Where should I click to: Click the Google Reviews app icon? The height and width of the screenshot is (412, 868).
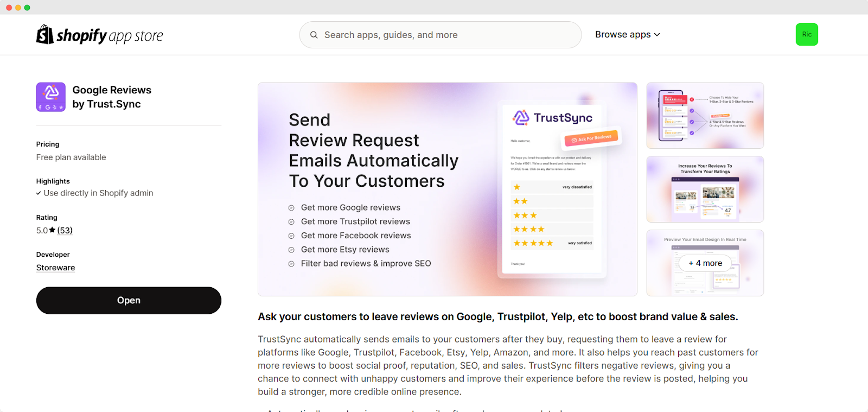(51, 97)
